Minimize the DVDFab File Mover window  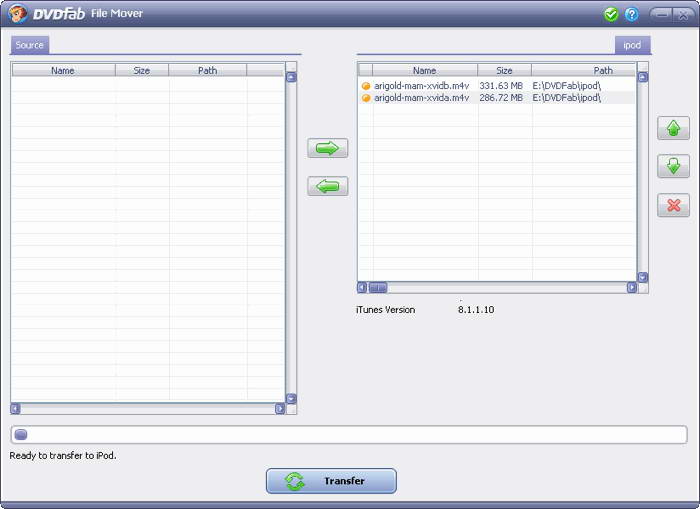(x=662, y=15)
